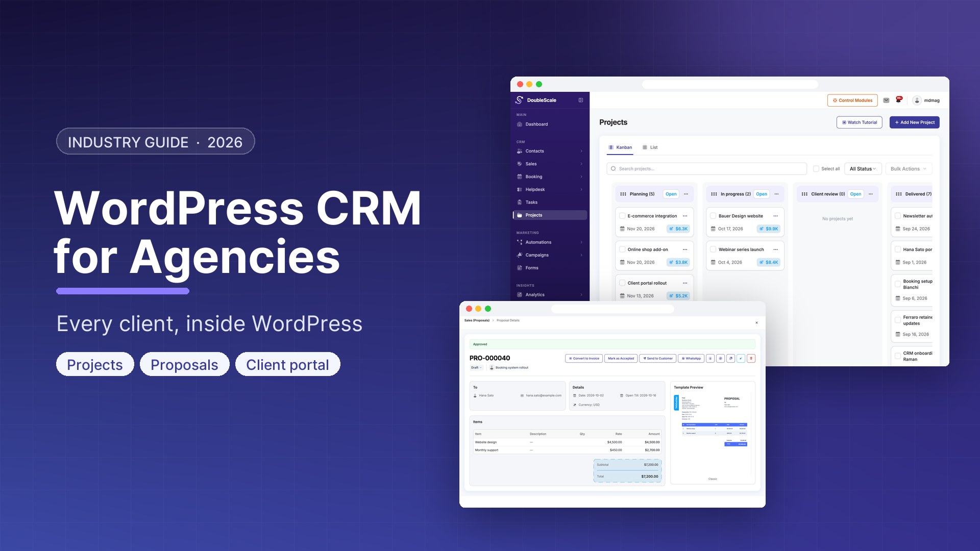
Task: Open the Bulk Actions dropdown
Action: [909, 169]
